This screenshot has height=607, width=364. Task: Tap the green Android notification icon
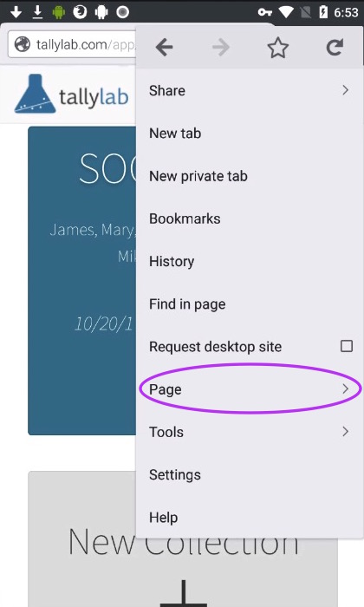[59, 12]
